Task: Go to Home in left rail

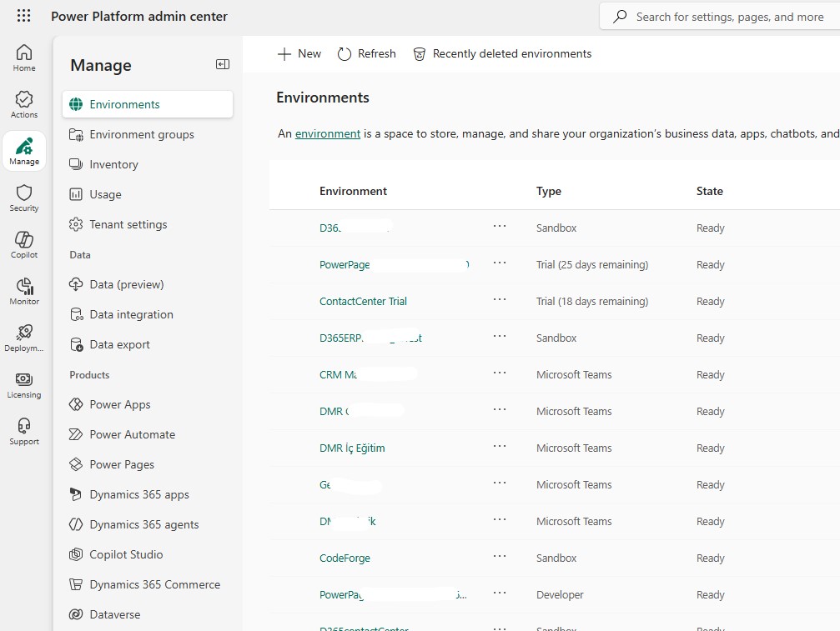Action: coord(24,58)
